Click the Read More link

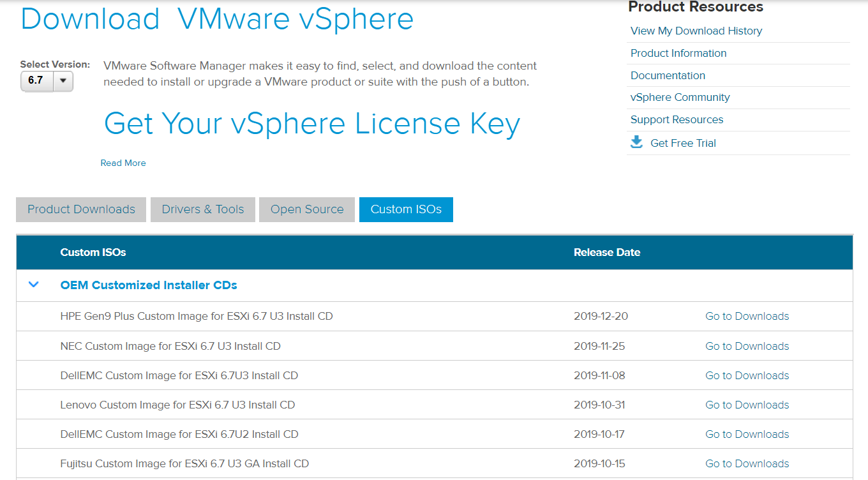[123, 163]
